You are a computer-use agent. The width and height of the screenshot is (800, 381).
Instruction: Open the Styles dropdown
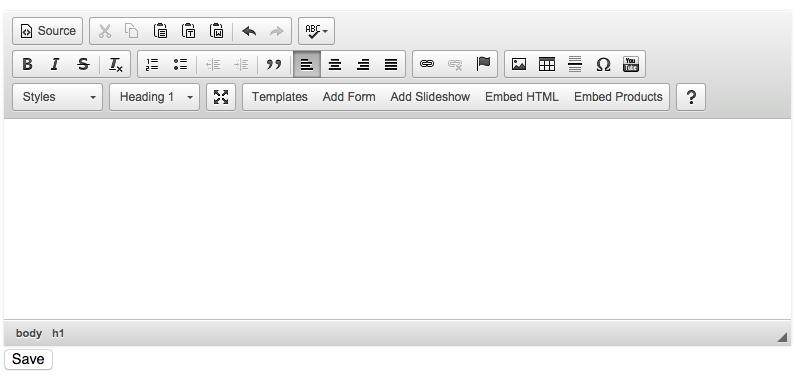57,97
